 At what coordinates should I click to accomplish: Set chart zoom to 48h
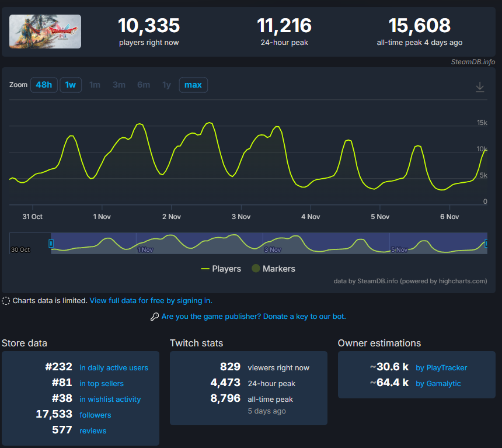43,85
